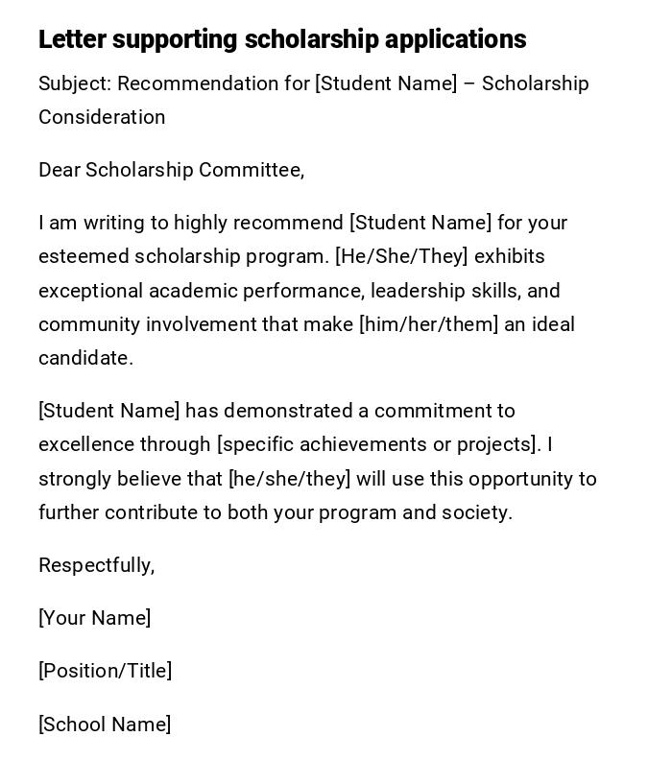
Task: Click the [School Name] placeholder
Action: [x=105, y=725]
